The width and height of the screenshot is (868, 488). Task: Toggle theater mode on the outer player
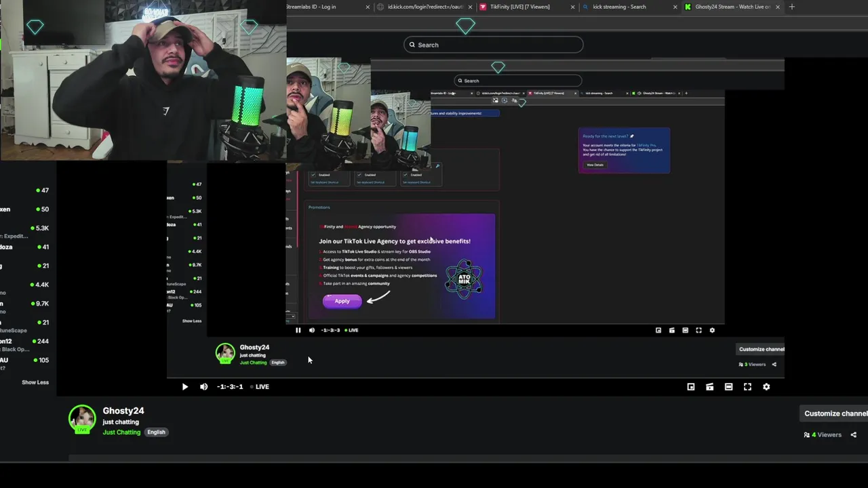click(x=728, y=387)
